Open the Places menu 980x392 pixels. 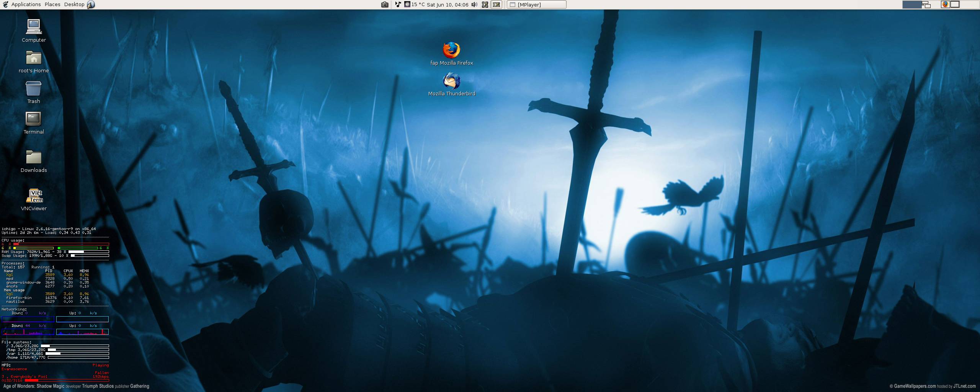tap(52, 5)
